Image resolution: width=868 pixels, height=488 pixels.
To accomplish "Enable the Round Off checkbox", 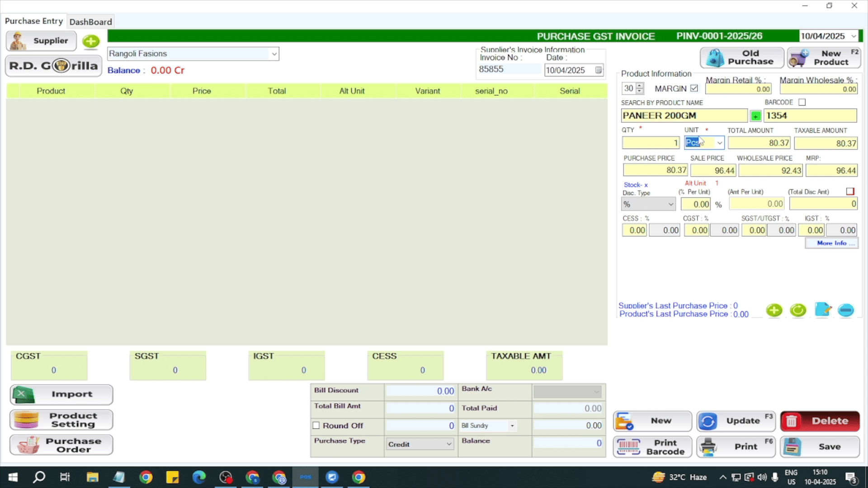I will [x=316, y=426].
